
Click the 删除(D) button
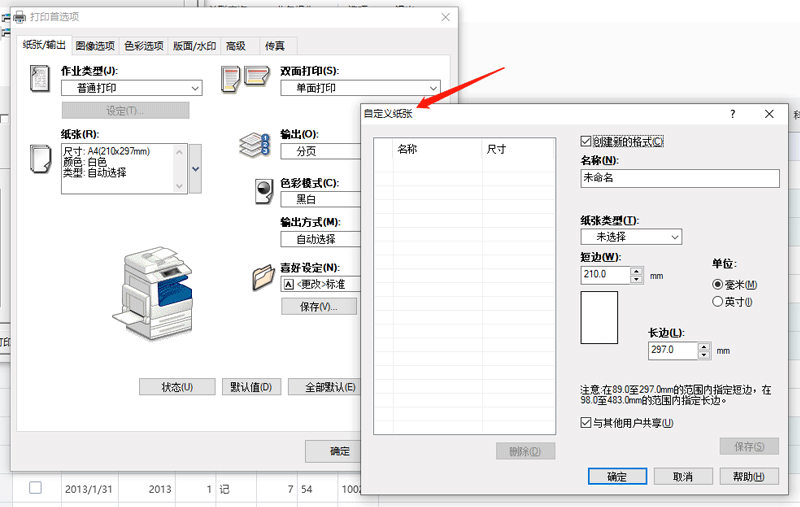pyautogui.click(x=525, y=451)
